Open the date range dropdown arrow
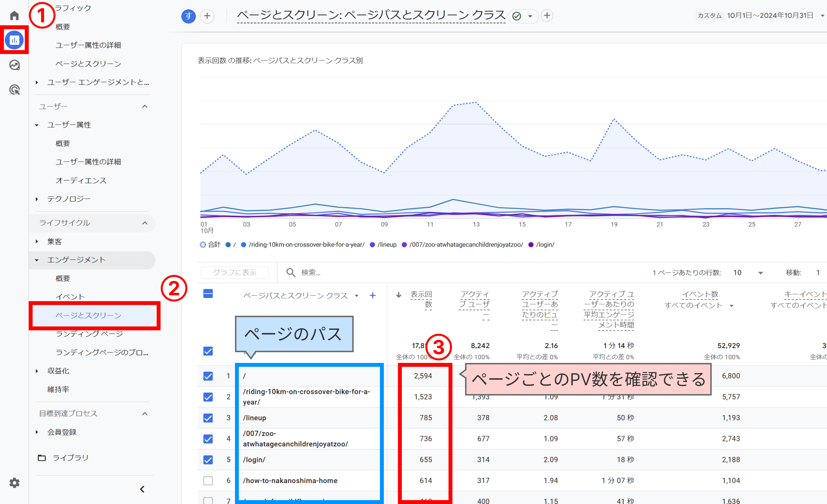This screenshot has width=827, height=504. click(x=823, y=16)
